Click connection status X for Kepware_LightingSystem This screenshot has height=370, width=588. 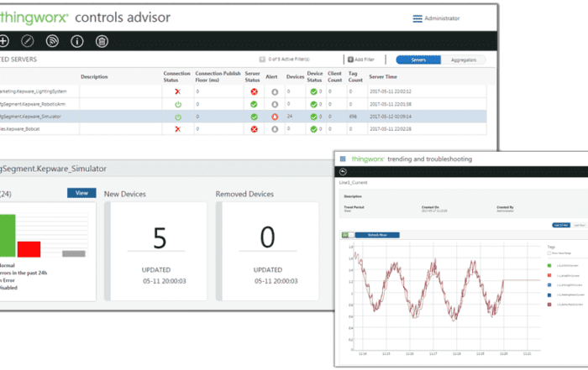pyautogui.click(x=178, y=91)
